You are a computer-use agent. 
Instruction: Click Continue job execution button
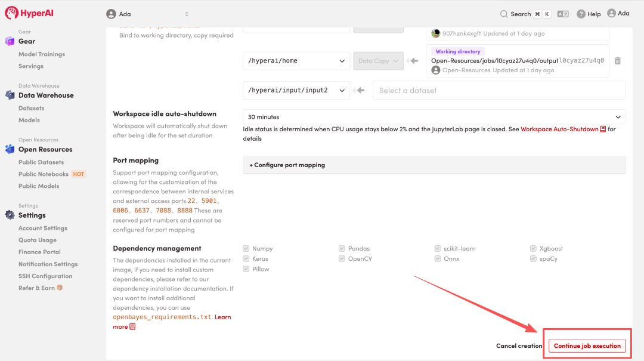(x=587, y=346)
